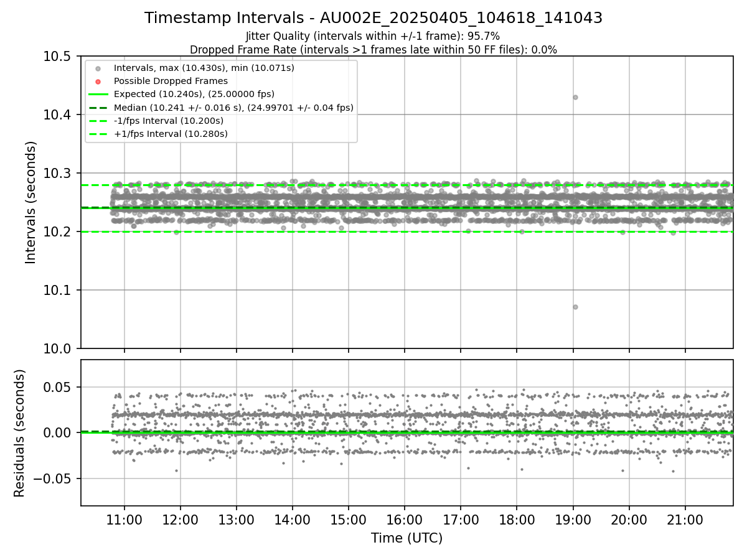Click the 'Jitter Quality' subtitle line reading 95.7%

coord(373,37)
